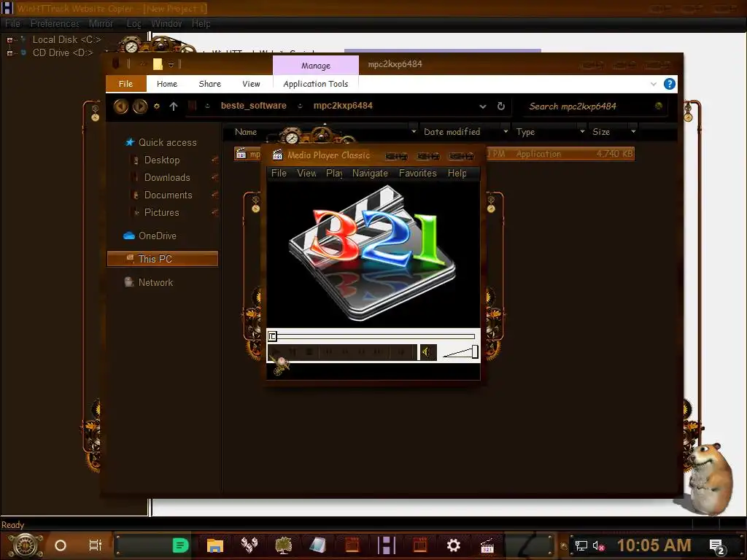
Task: Open the Type column filter dropdown
Action: coord(581,131)
